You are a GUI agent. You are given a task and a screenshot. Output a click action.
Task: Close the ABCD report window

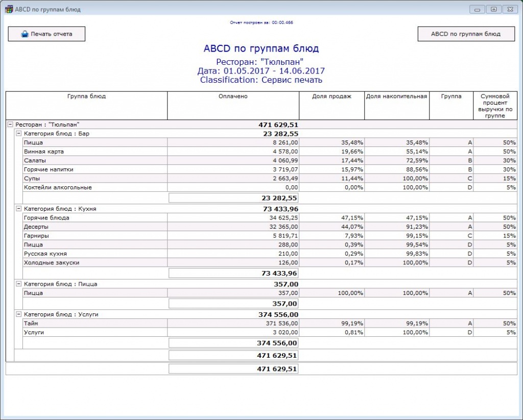[x=509, y=9]
